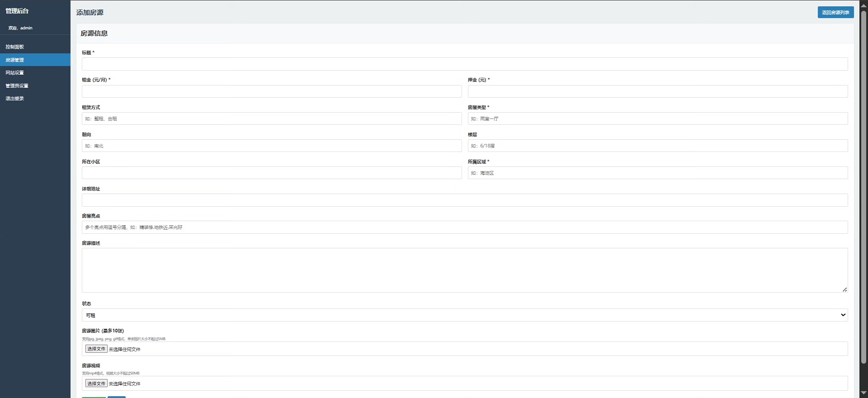
Task: Click the 房屋类型 input field
Action: (x=658, y=118)
